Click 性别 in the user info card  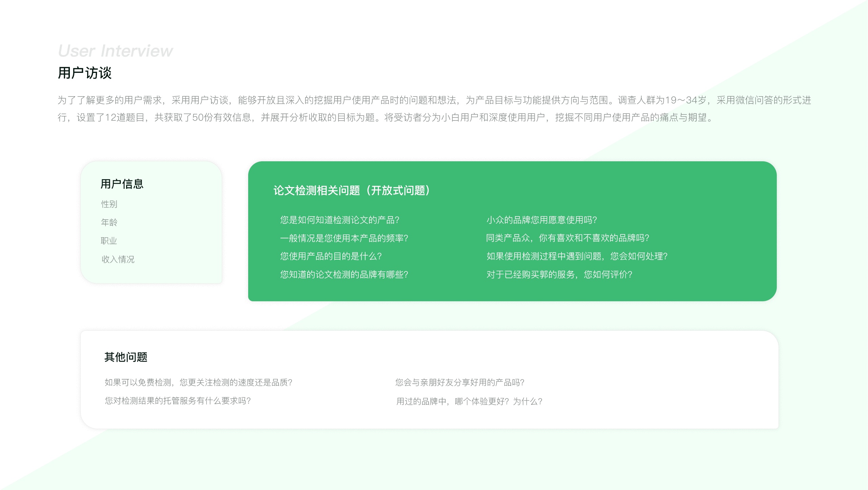click(109, 204)
